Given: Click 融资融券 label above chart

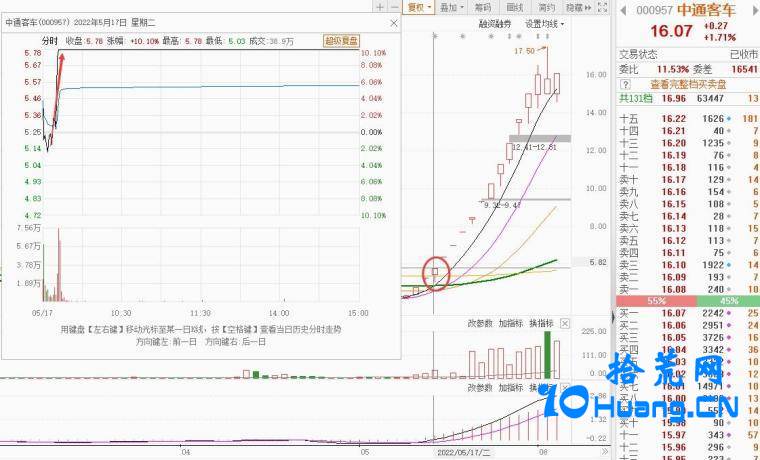Looking at the screenshot, I should [x=495, y=24].
